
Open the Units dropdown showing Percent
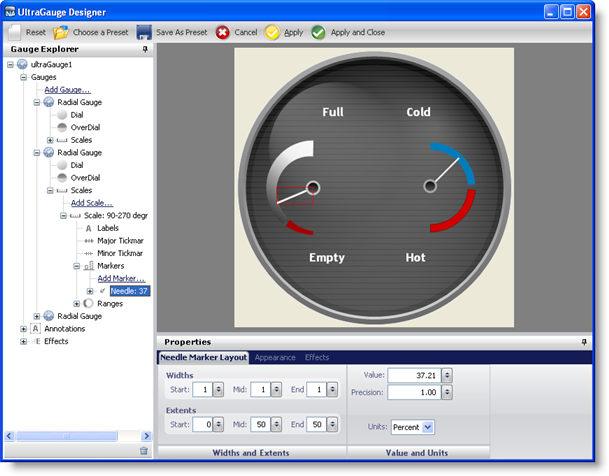point(428,427)
